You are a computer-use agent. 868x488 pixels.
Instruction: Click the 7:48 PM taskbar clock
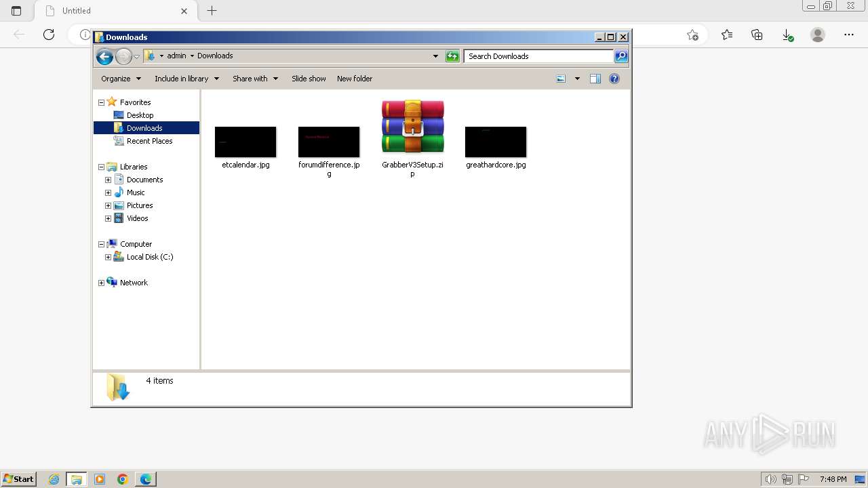833,479
